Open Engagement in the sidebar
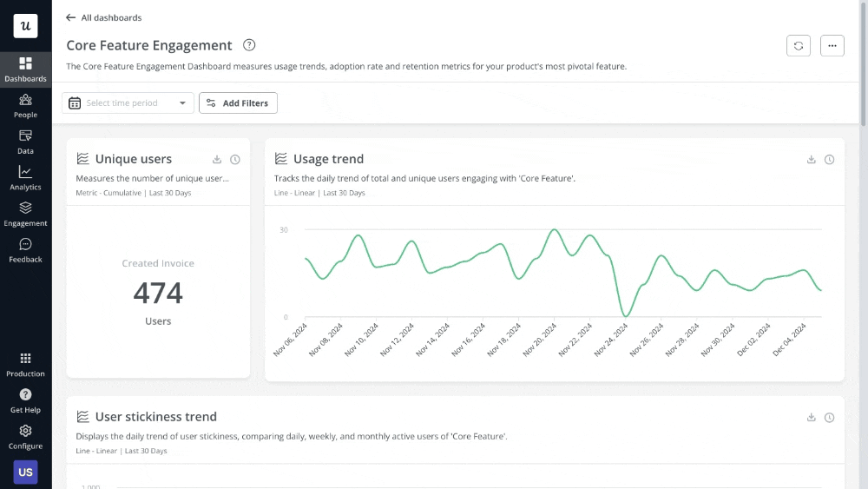 (x=25, y=215)
